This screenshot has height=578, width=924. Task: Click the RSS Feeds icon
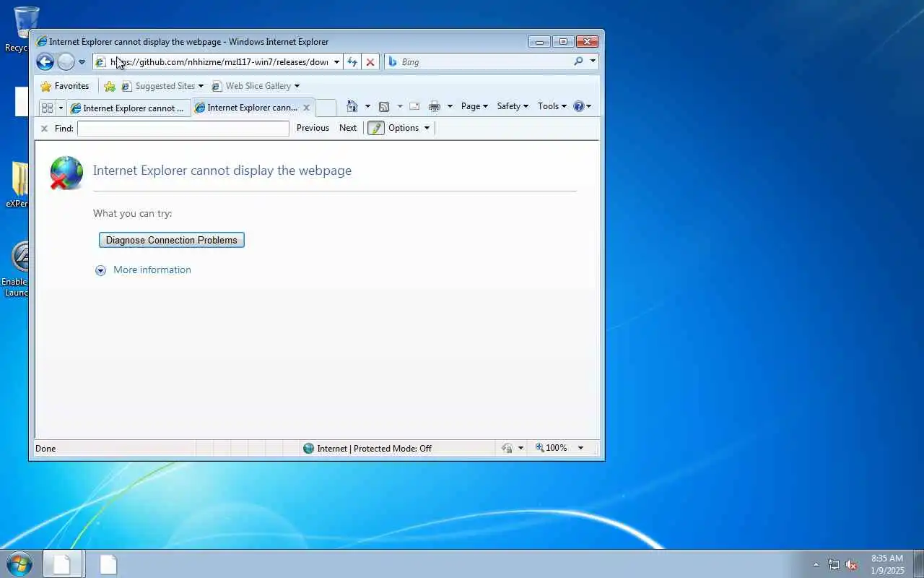(384, 106)
